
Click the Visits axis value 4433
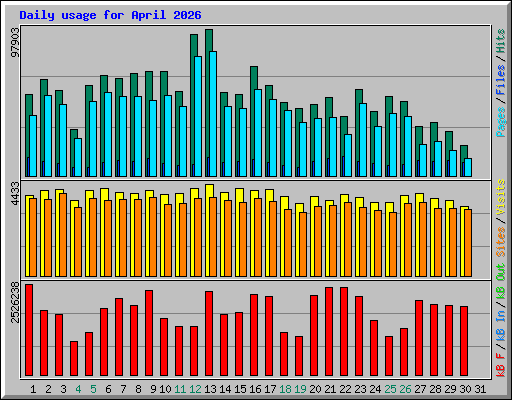coord(15,193)
